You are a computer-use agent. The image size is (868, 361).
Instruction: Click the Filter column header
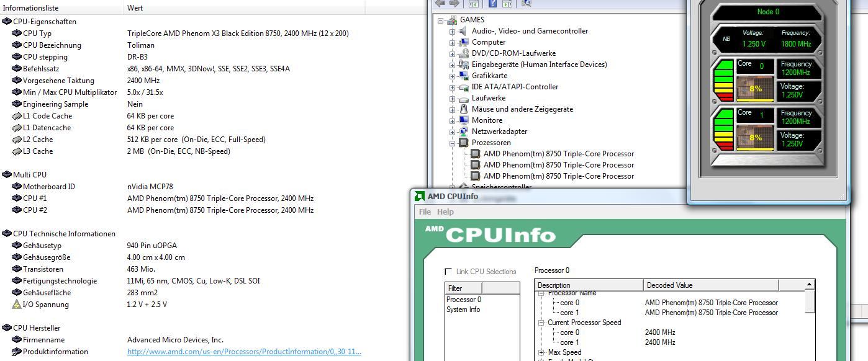(464, 288)
